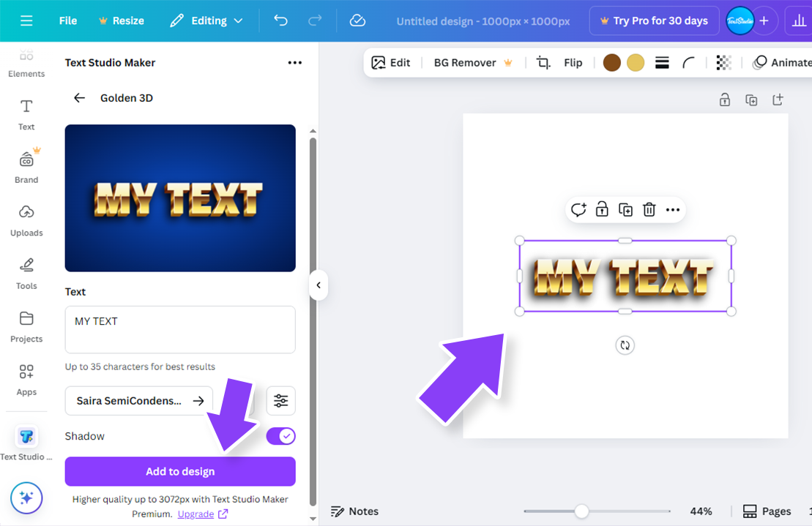Open the Text Studio Maker app icon
The image size is (812, 526).
26,437
